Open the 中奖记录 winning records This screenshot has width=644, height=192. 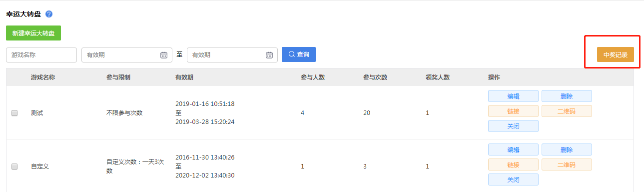point(616,55)
